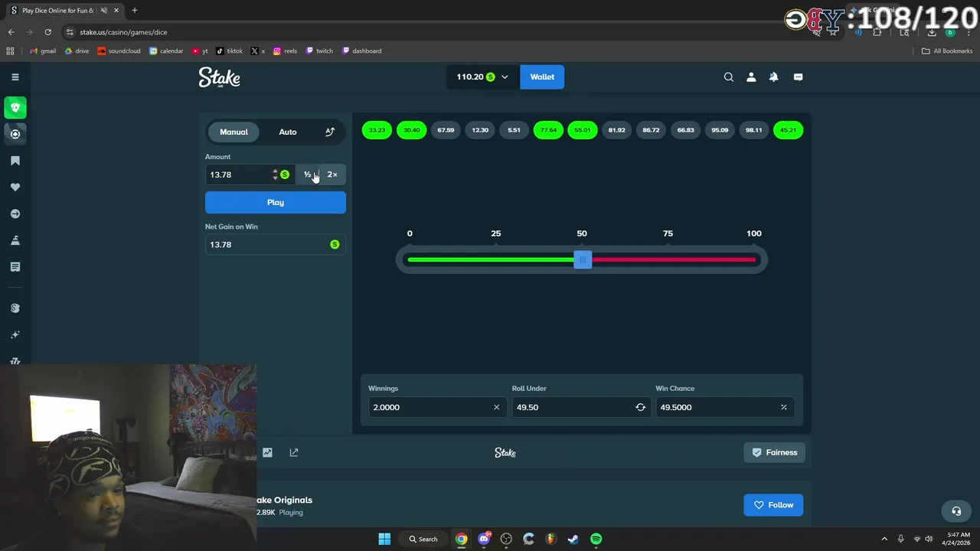Screen dimensions: 980x551
Task: Open the search magnifier in Stake header
Action: tap(729, 77)
